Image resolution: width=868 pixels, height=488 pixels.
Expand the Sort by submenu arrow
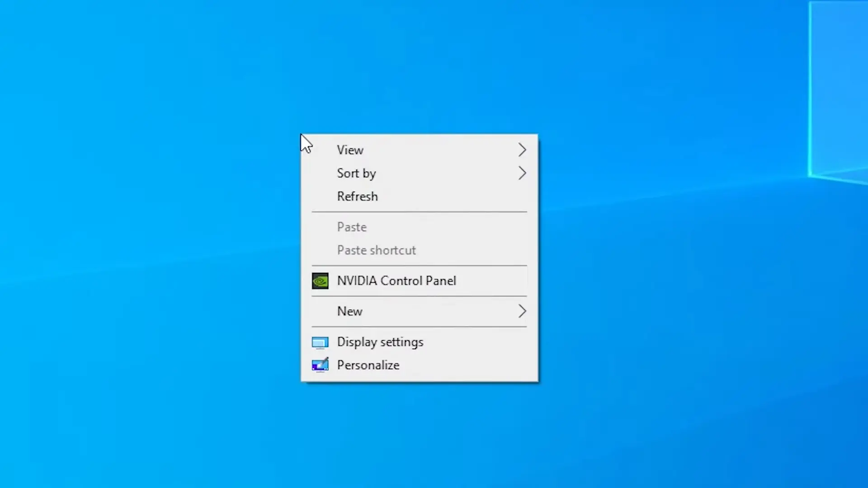[x=522, y=173]
